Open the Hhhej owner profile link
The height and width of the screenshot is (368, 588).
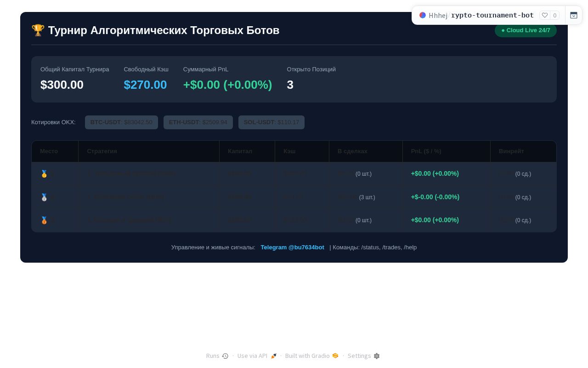[438, 15]
